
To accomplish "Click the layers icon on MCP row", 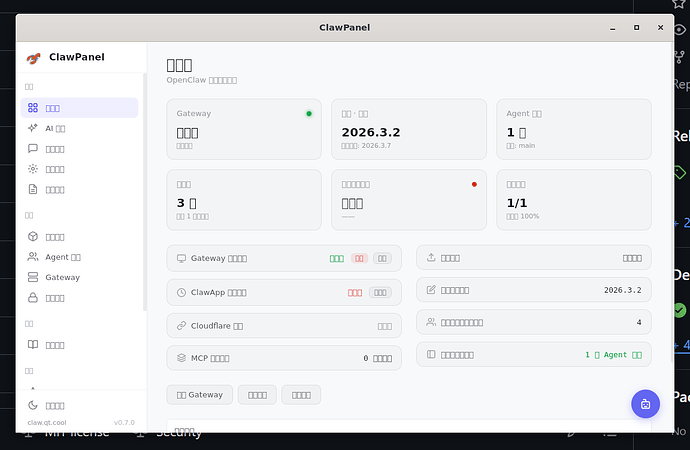I will click(181, 358).
